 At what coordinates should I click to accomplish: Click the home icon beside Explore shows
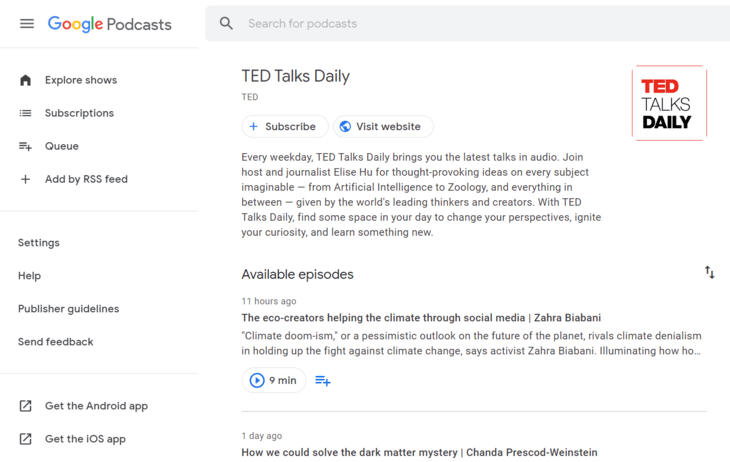tap(26, 80)
